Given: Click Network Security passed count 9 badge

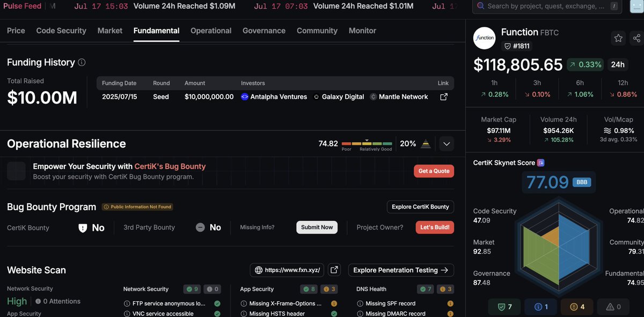Looking at the screenshot, I should [x=192, y=289].
